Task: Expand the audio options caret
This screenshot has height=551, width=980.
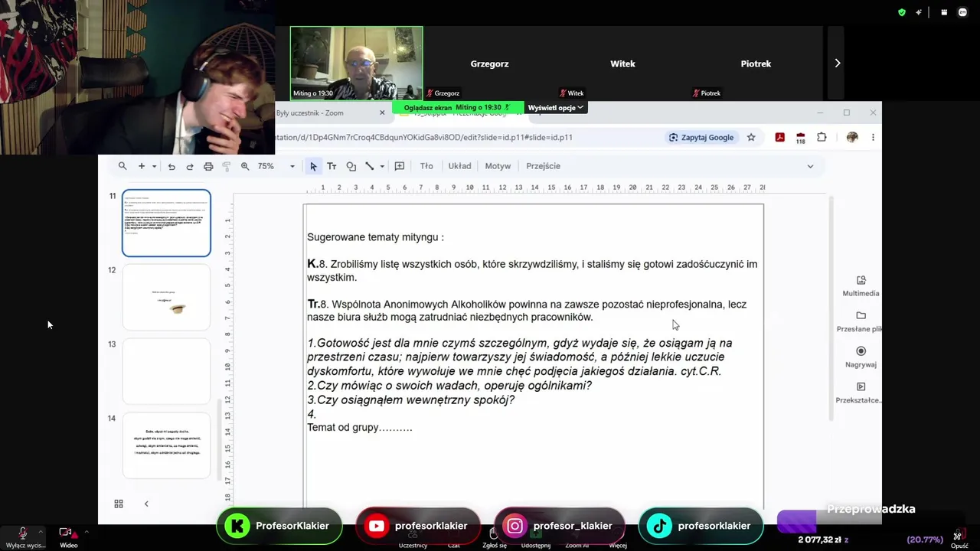Action: click(41, 531)
